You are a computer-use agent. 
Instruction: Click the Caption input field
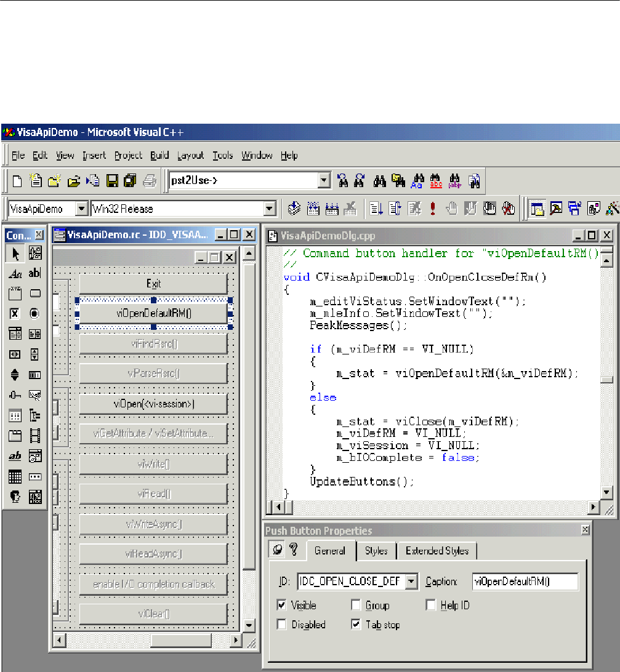point(525,582)
